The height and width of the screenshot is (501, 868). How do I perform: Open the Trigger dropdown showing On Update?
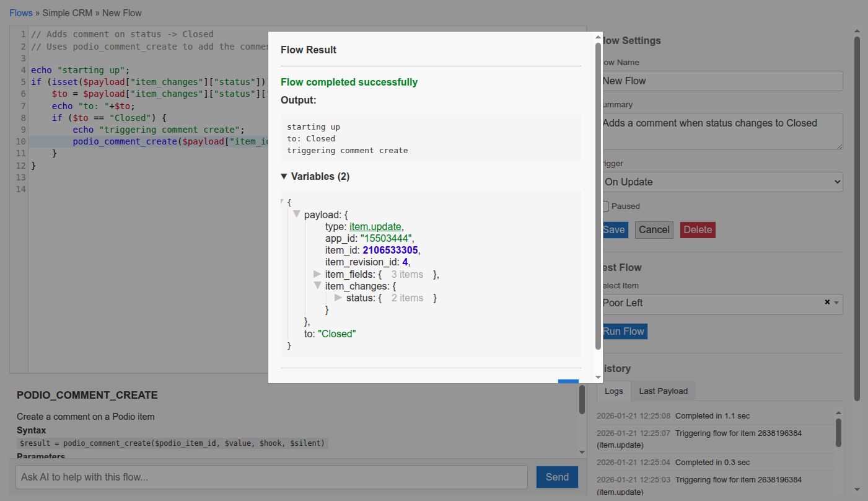(x=721, y=182)
